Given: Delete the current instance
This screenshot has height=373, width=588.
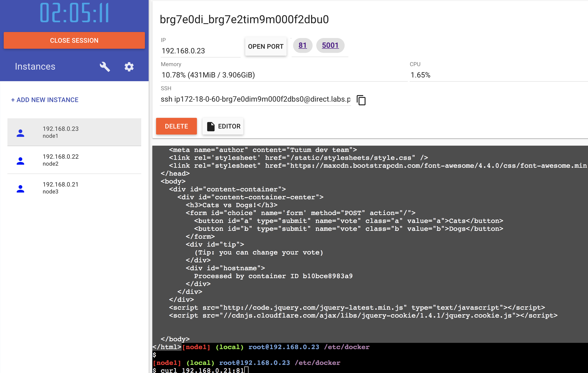Looking at the screenshot, I should coord(176,126).
